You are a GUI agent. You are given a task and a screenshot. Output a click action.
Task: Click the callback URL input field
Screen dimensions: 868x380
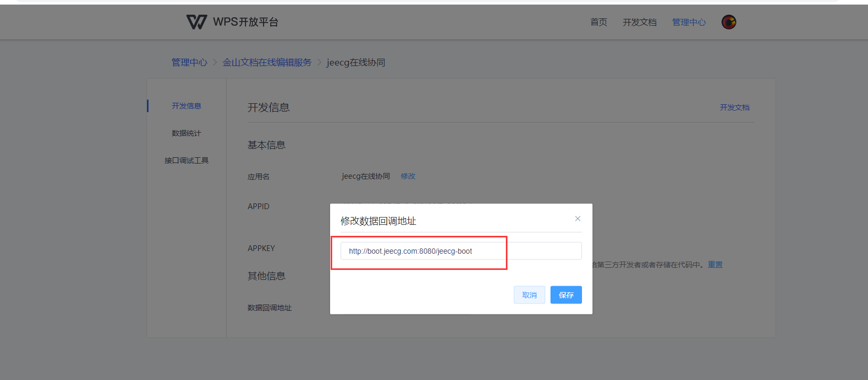(x=461, y=251)
